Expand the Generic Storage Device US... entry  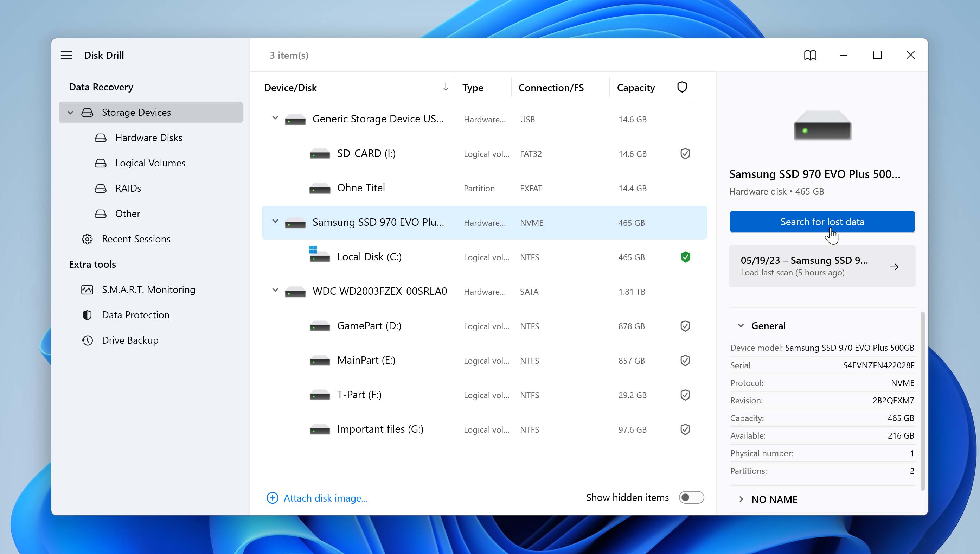click(x=275, y=119)
